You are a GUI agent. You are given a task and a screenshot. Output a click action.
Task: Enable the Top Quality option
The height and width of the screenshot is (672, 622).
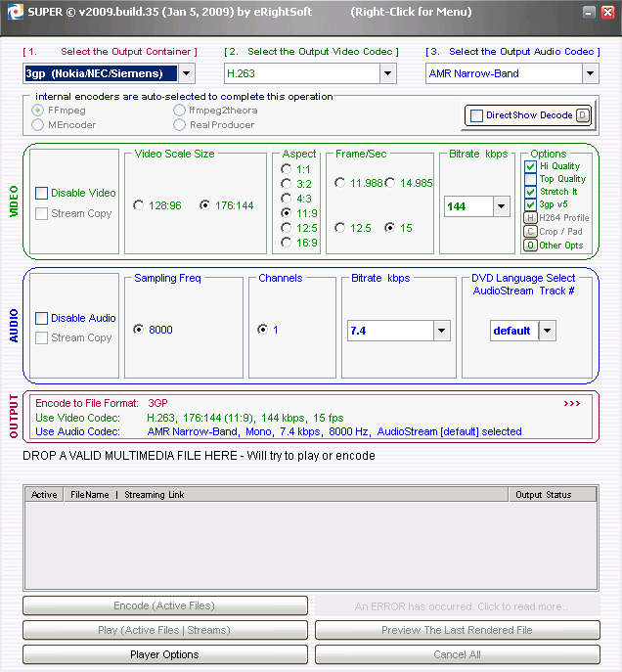coord(530,179)
